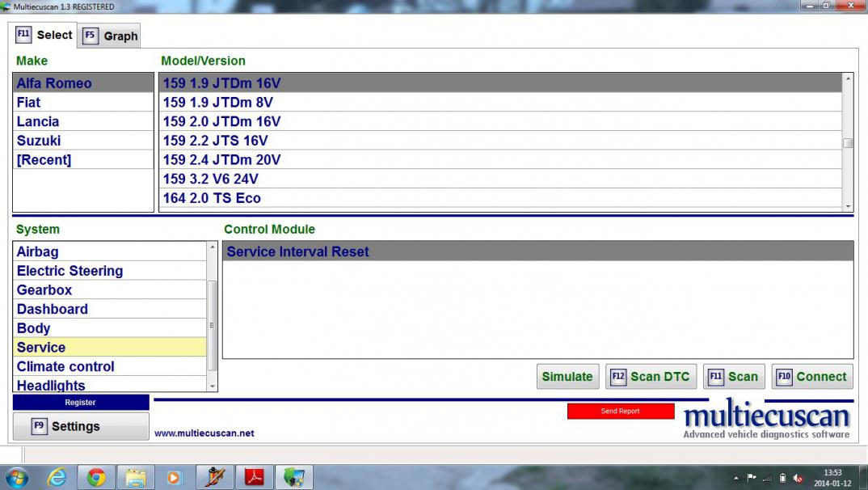This screenshot has width=868, height=490.
Task: Click the System list scroll-up arrow
Action: (212, 247)
